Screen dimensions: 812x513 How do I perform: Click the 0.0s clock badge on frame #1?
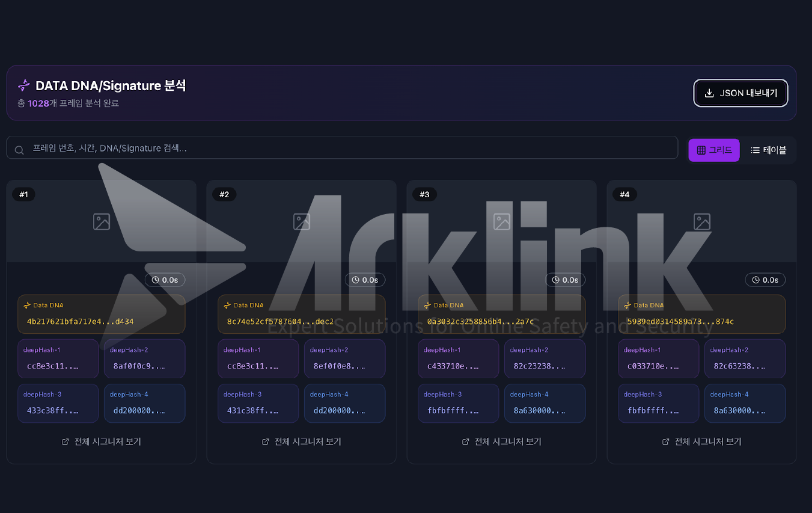pyautogui.click(x=165, y=280)
